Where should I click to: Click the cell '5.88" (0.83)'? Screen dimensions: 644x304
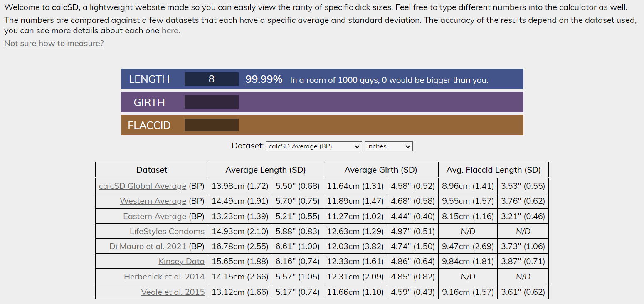point(298,231)
